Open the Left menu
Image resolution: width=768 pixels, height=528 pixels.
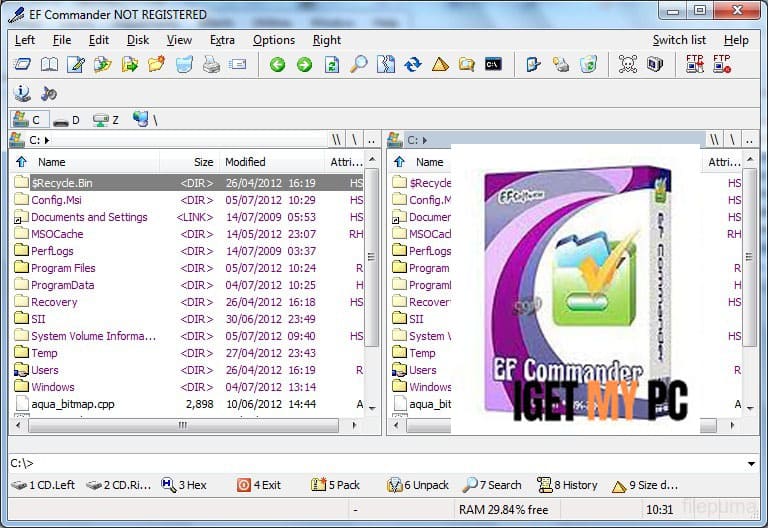point(24,40)
